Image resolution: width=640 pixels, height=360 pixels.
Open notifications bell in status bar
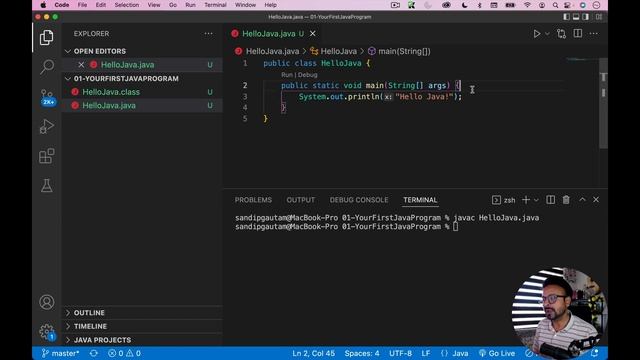point(595,353)
